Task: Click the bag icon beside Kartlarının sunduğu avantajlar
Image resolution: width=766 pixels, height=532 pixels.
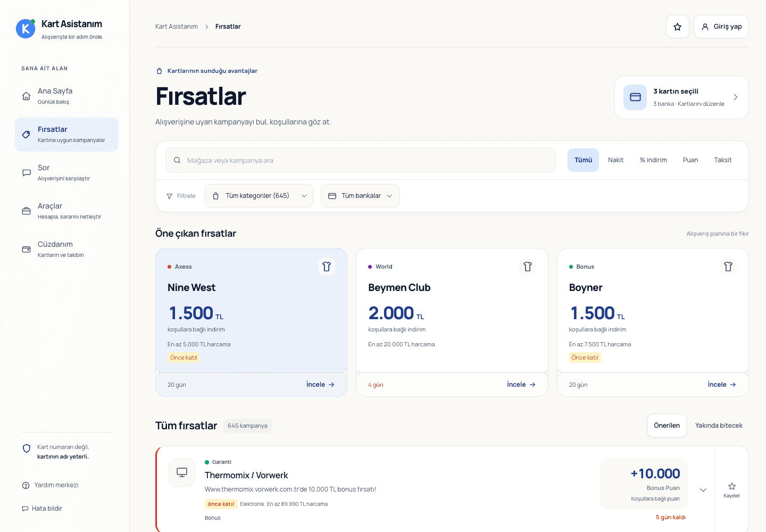Action: (159, 71)
